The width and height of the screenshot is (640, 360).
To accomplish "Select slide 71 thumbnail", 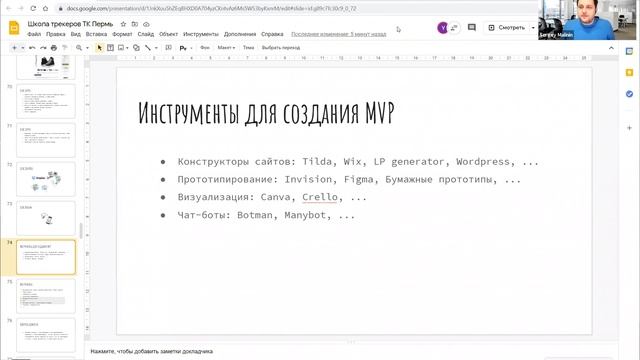I will (46, 140).
